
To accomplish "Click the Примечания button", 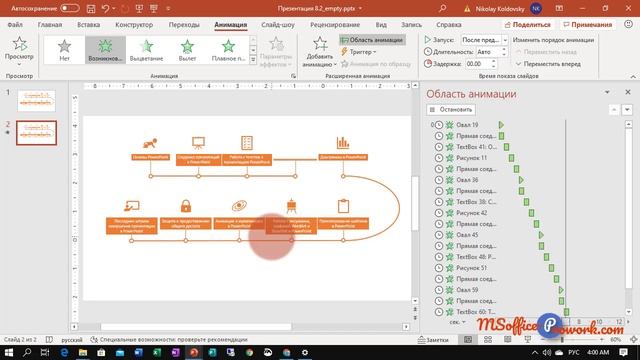I will coord(588,25).
